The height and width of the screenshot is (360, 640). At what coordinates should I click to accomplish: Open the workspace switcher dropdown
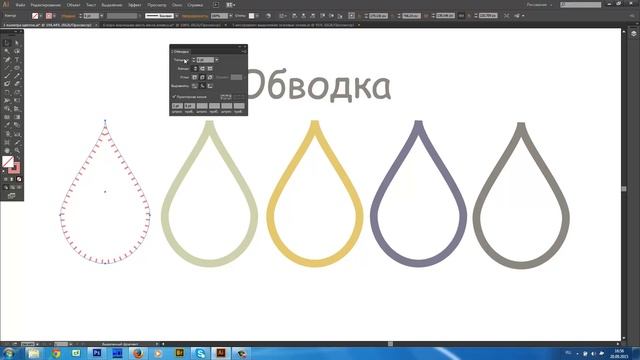tap(539, 5)
